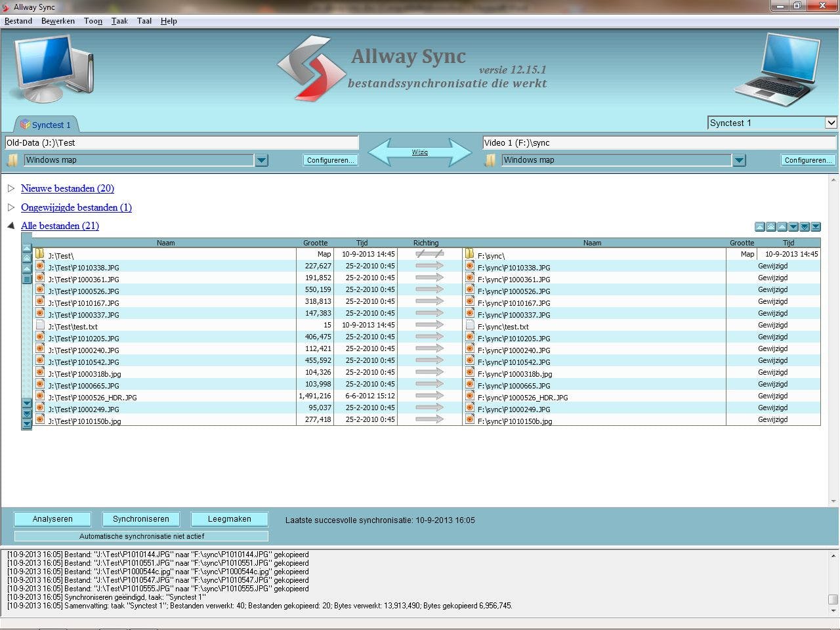Image resolution: width=840 pixels, height=630 pixels.
Task: Click Automatische synchronisatie niet actief button
Action: tap(141, 536)
